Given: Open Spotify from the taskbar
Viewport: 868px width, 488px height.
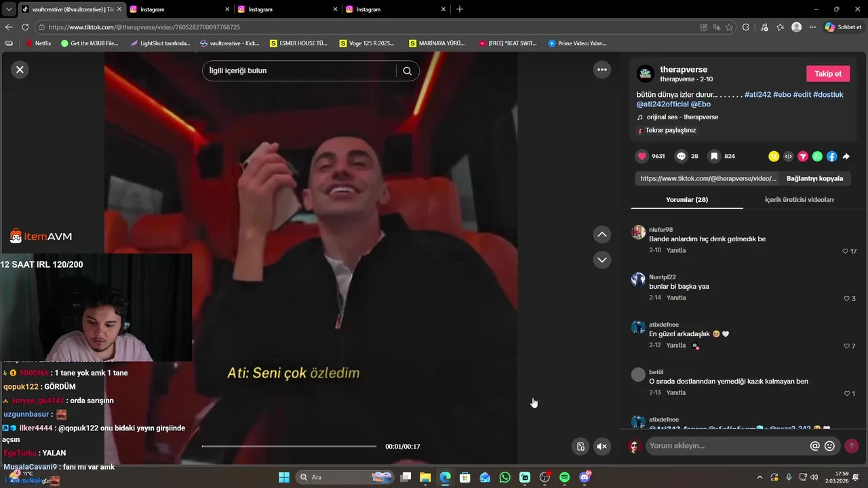Looking at the screenshot, I should [564, 477].
